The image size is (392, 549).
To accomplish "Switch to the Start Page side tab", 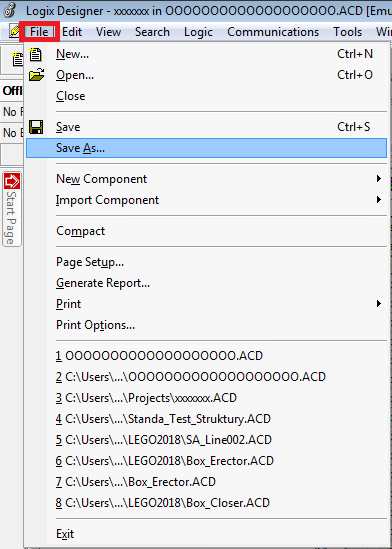I will 12,209.
